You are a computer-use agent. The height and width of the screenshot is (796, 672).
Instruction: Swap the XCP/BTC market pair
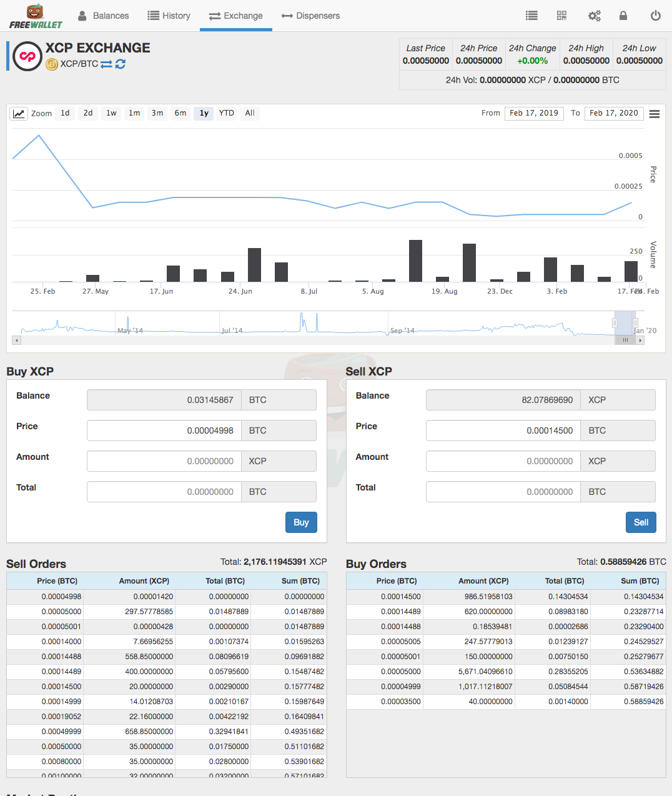(106, 64)
